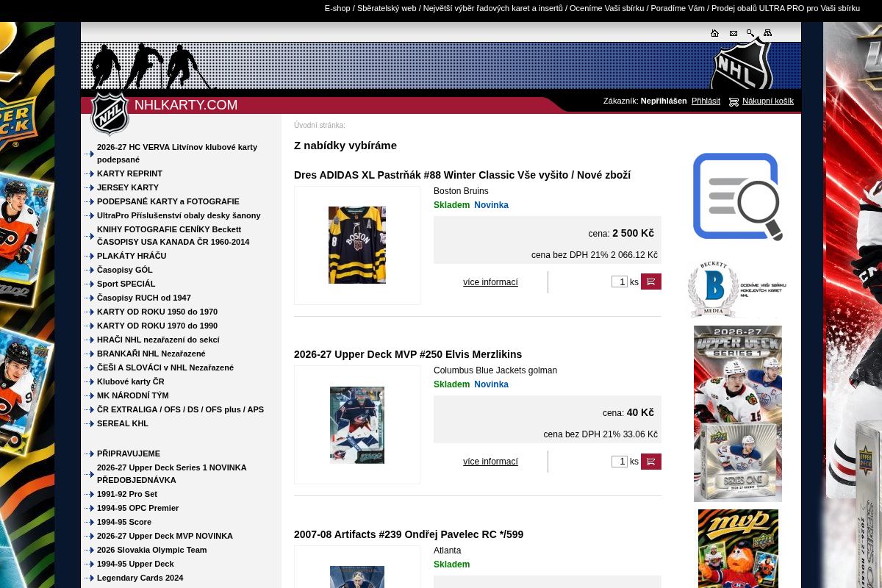This screenshot has width=882, height=588.
Task: Click Úvodní stránka breadcrumb
Action: (x=320, y=125)
